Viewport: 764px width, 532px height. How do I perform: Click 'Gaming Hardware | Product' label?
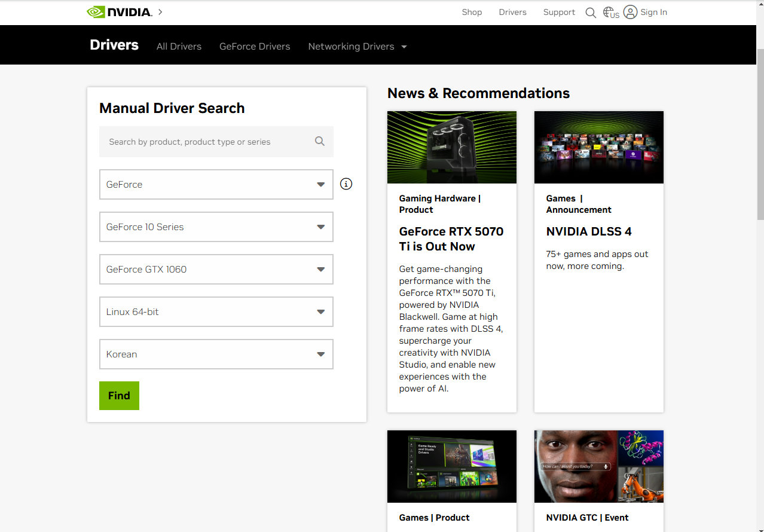[x=440, y=204]
